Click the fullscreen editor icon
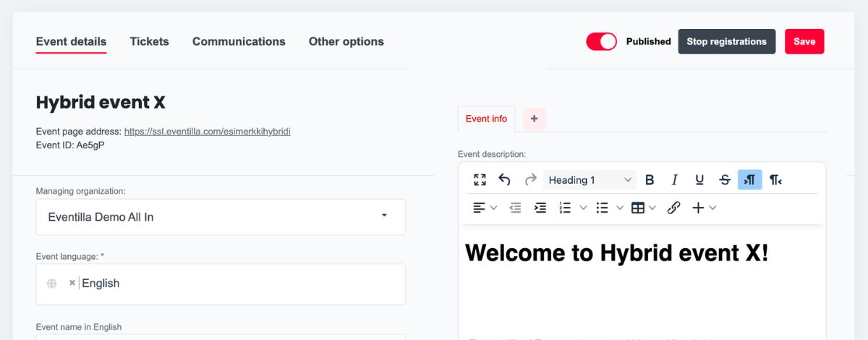Image resolution: width=868 pixels, height=340 pixels. click(480, 180)
